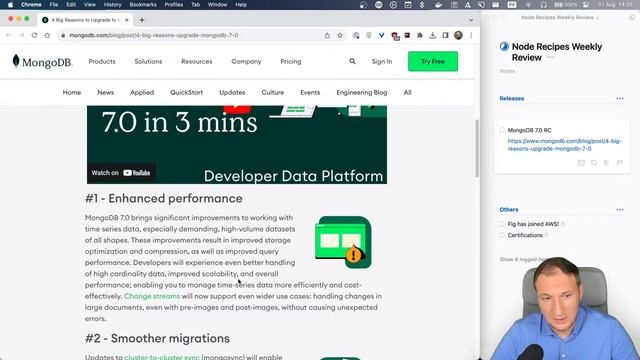Open the red shield extension with badge
Viewport: 640px width, 360px height.
pos(395,36)
